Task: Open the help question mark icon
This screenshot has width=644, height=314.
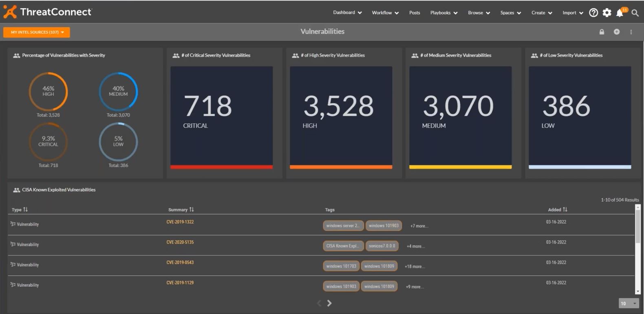Action: tap(593, 13)
